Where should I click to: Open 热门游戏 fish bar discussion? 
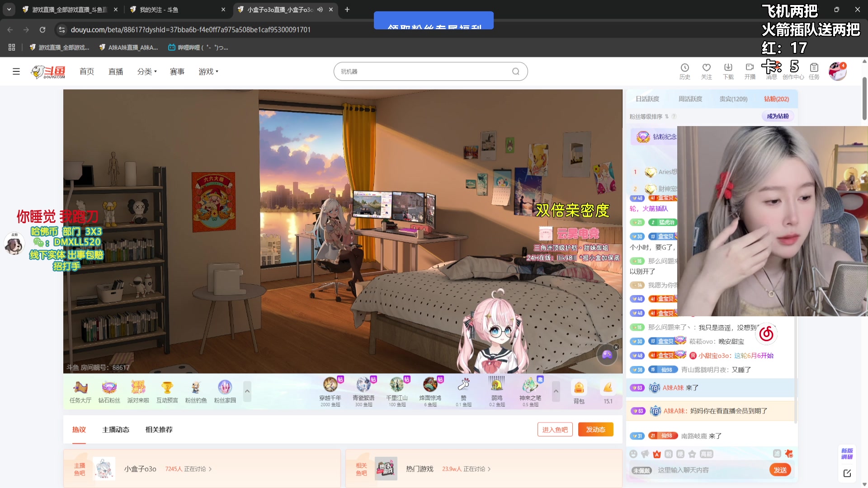point(484,469)
